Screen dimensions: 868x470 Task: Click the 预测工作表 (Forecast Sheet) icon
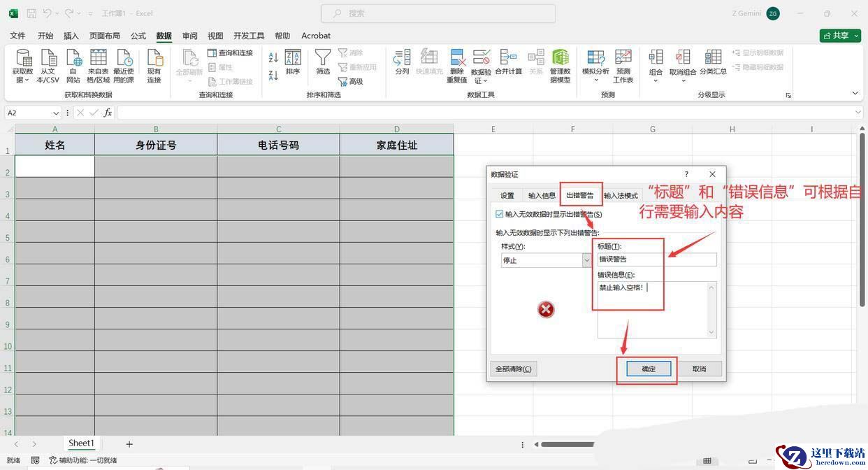[x=623, y=66]
